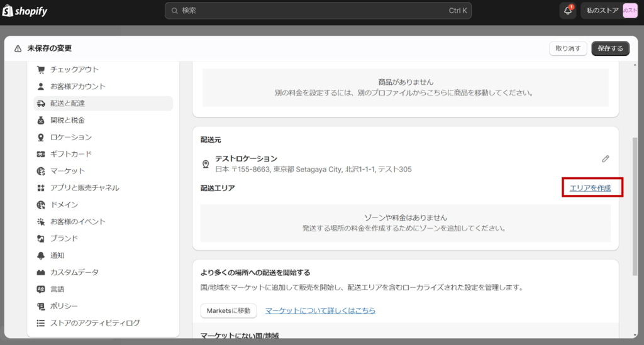
Task: Click the ストアのアクティビティログ list icon
Action: (41, 323)
